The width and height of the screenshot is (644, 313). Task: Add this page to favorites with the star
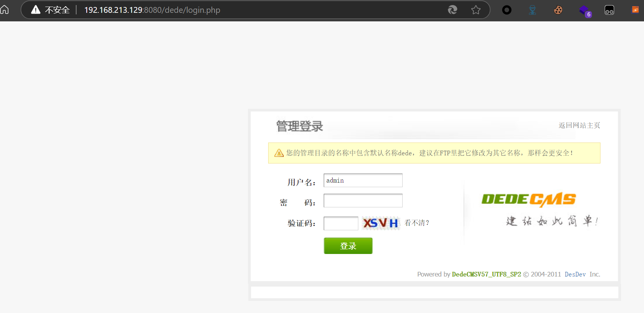[x=476, y=10]
